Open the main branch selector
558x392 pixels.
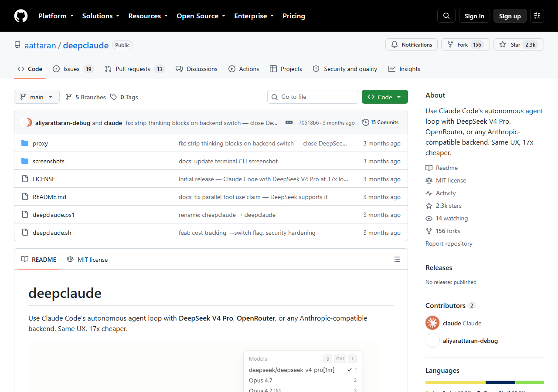37,97
